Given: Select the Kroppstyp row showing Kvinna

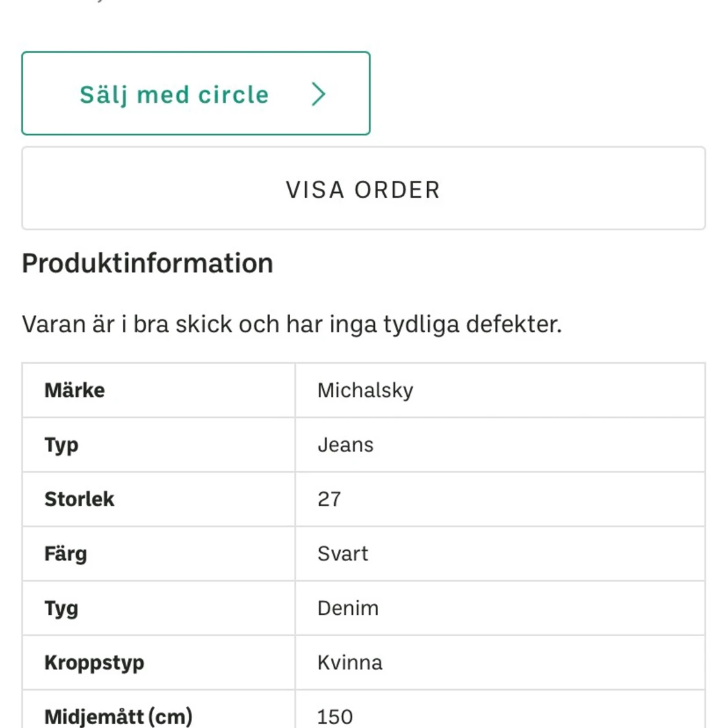Looking at the screenshot, I should point(363,662).
